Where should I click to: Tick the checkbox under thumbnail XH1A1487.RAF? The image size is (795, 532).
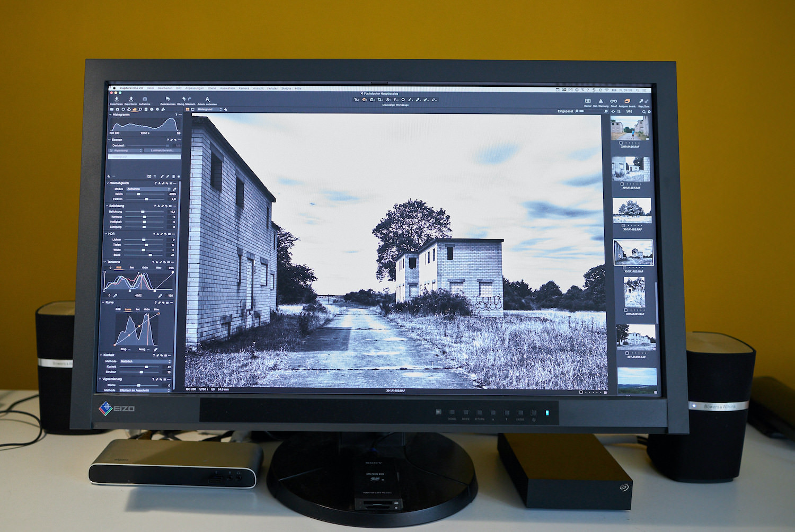622,184
